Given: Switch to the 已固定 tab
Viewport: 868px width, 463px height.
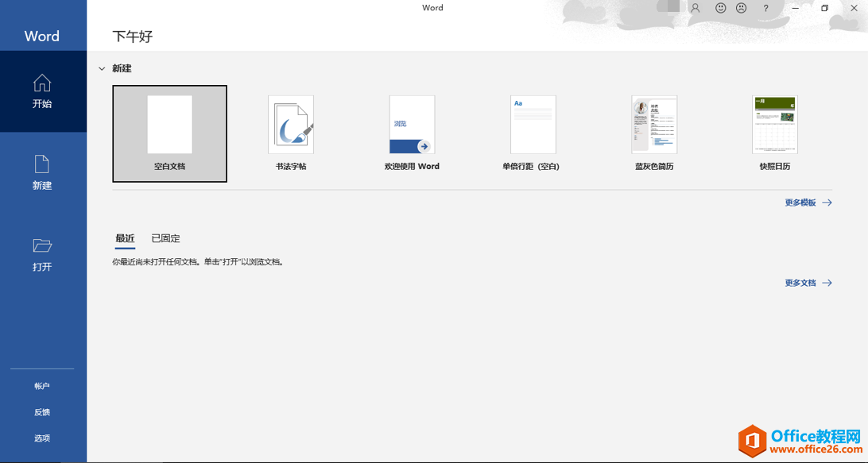Looking at the screenshot, I should coord(166,238).
